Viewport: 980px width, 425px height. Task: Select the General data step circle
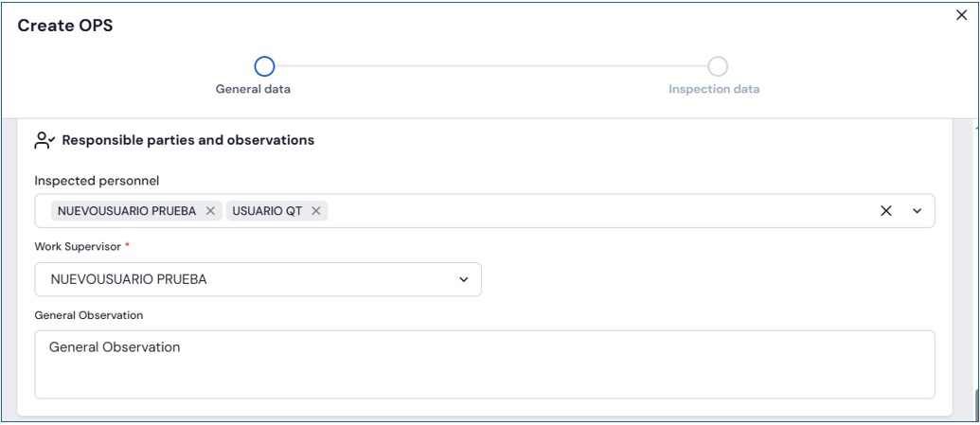[264, 66]
